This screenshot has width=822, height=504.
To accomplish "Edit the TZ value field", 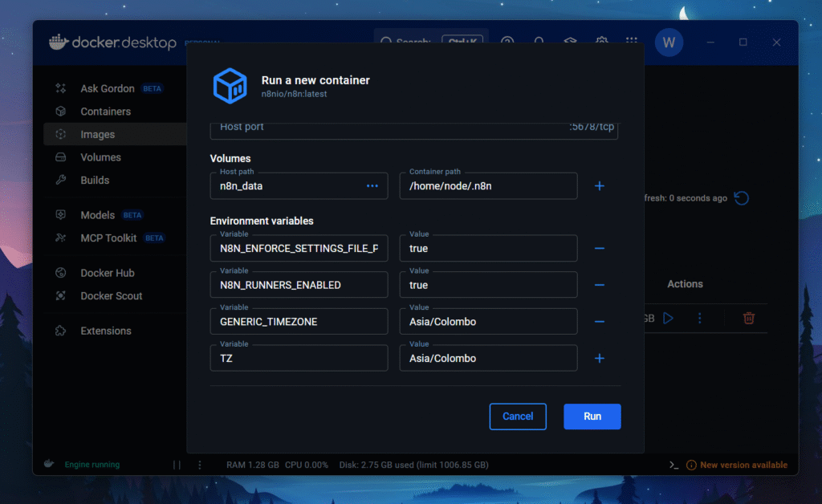I will (x=488, y=359).
